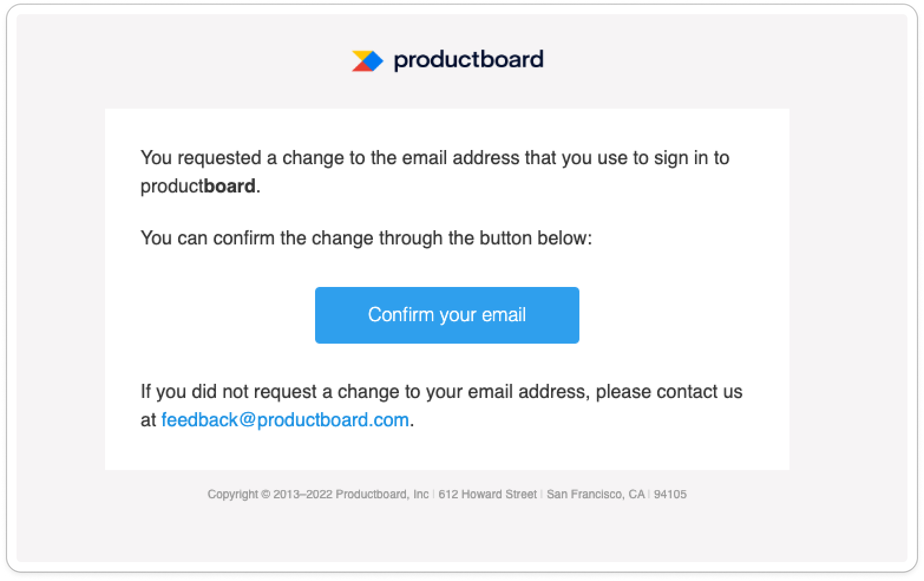Click the "If you did not request" sentence
The image size is (924, 581).
[x=441, y=406]
